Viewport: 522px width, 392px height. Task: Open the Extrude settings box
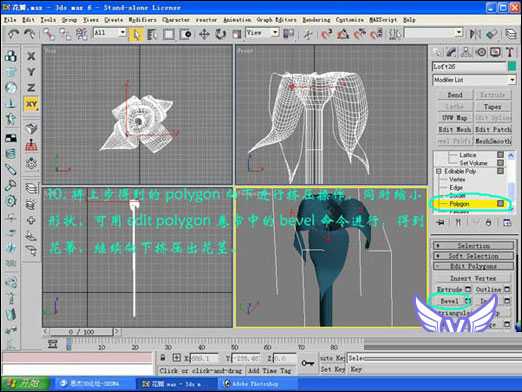pos(468,289)
